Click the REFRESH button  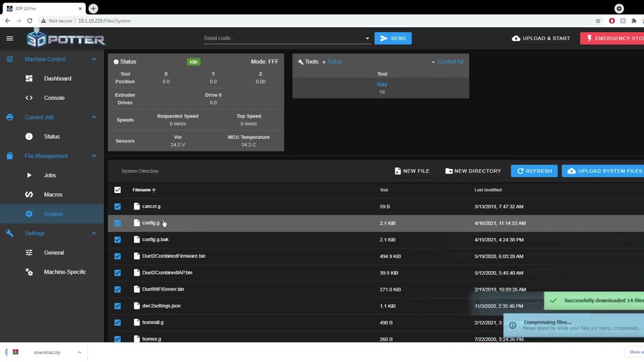534,171
